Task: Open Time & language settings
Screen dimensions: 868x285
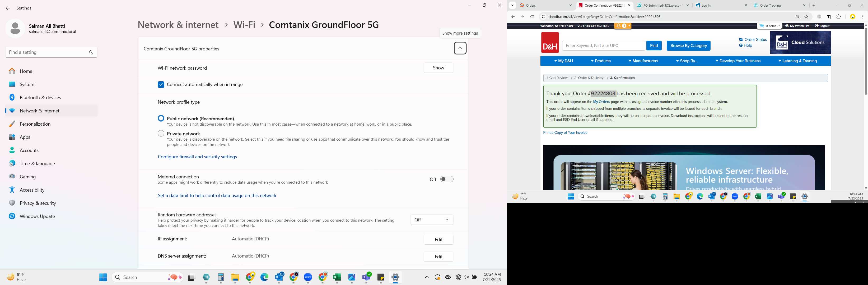Action: [51, 164]
